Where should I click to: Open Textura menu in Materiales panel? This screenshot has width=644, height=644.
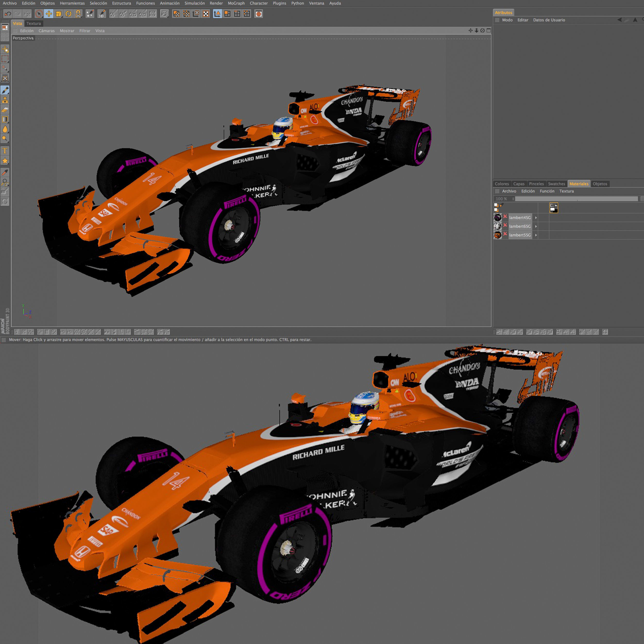point(566,191)
